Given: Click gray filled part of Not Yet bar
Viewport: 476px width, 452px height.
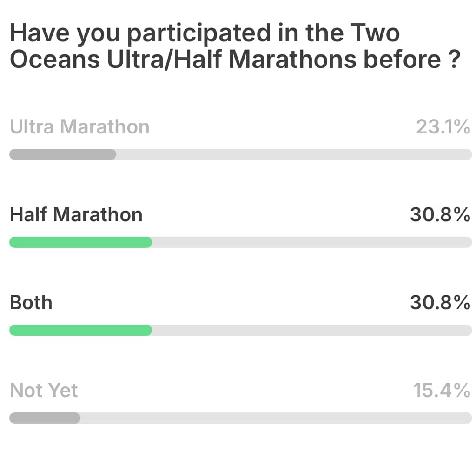Looking at the screenshot, I should 45,418.
